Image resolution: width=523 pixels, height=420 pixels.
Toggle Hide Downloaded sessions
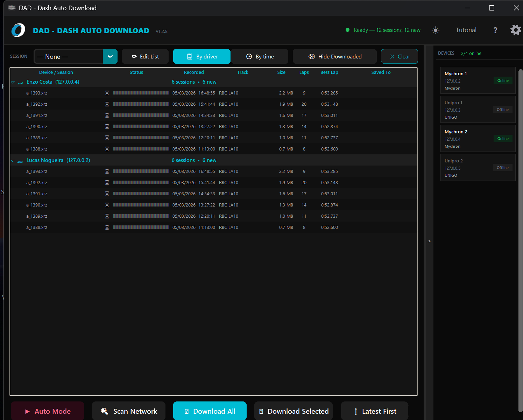point(335,56)
